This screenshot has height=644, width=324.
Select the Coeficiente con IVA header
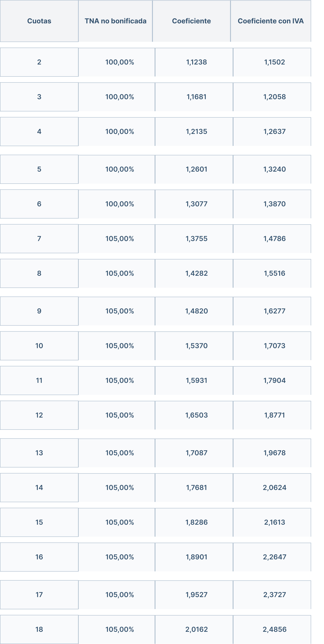pyautogui.click(x=270, y=21)
